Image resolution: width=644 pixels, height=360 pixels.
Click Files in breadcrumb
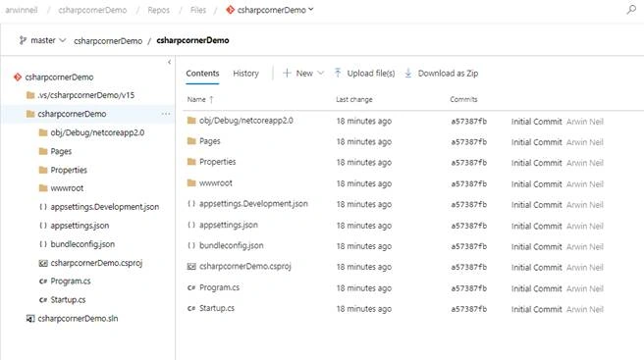[x=198, y=10]
